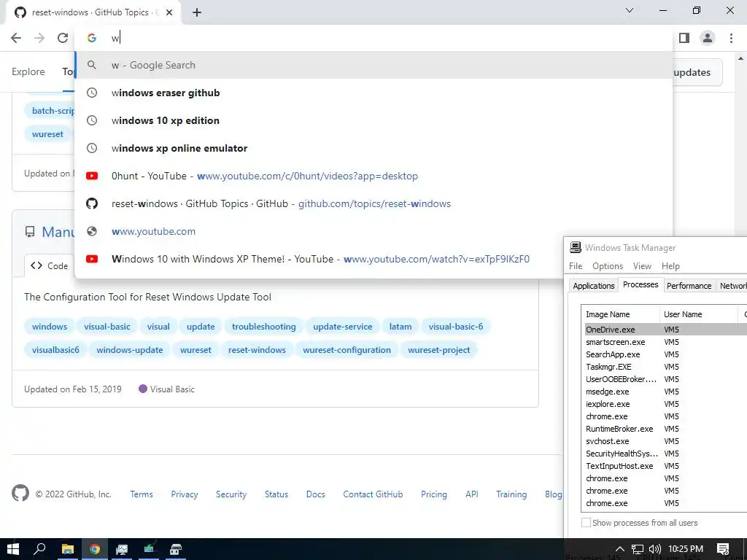
Task: Open the notification center icon in taskbar
Action: [723, 549]
